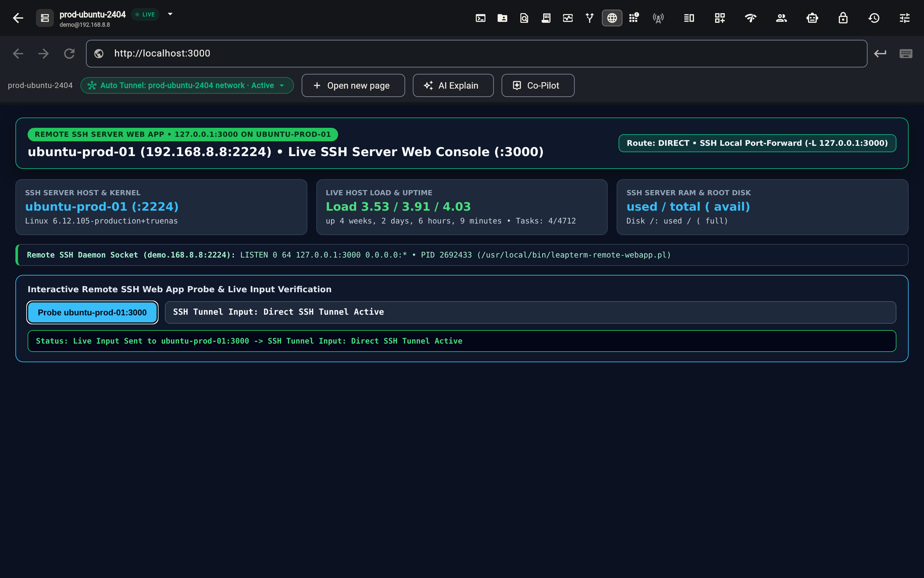Click the green Status: Live Input Sent line
The image size is (924, 578).
click(462, 341)
